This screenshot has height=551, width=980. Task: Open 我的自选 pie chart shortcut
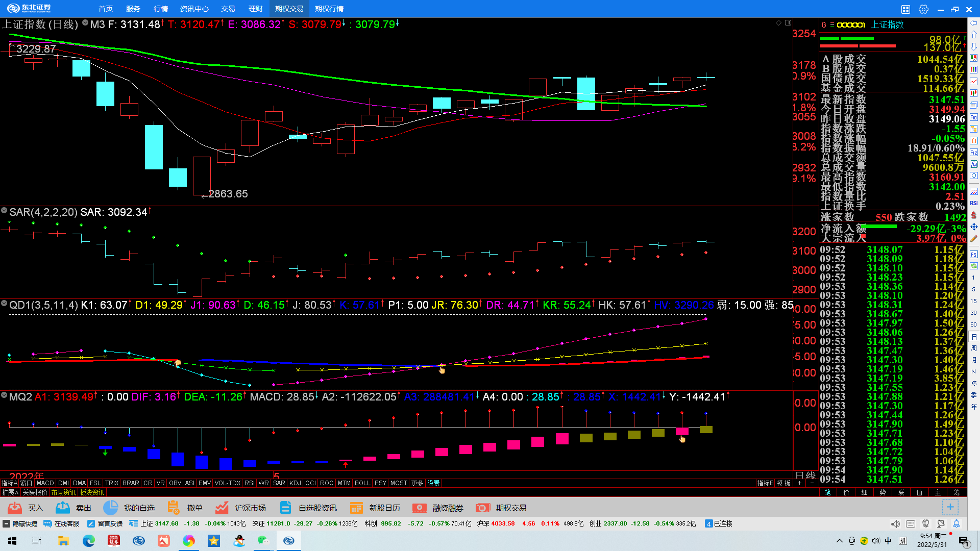click(110, 508)
